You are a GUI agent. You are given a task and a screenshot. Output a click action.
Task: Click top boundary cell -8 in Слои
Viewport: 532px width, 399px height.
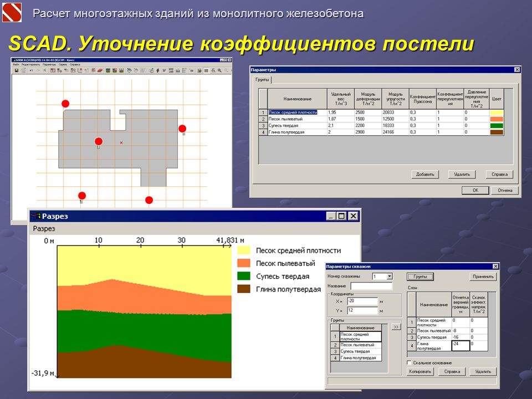(461, 330)
